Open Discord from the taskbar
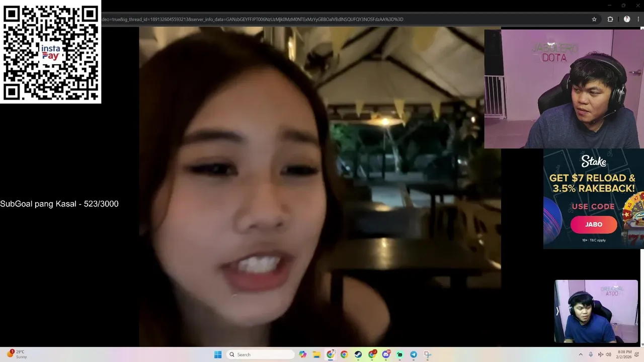This screenshot has height=362, width=644. 386,354
